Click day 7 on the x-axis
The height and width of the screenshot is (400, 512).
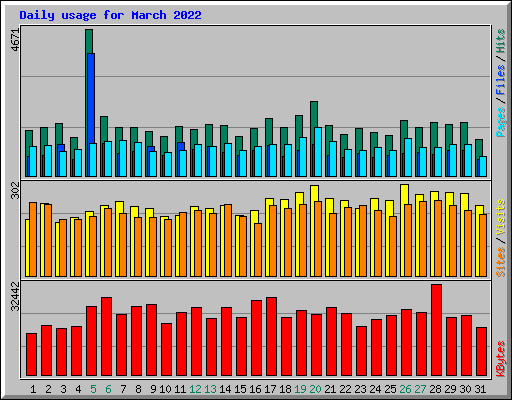[x=123, y=389]
